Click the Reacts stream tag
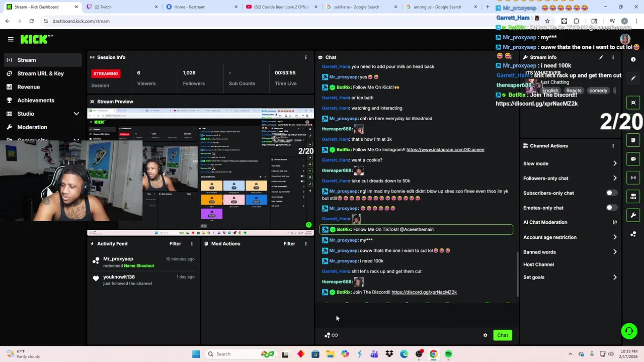The width and height of the screenshot is (644, 362). [574, 90]
